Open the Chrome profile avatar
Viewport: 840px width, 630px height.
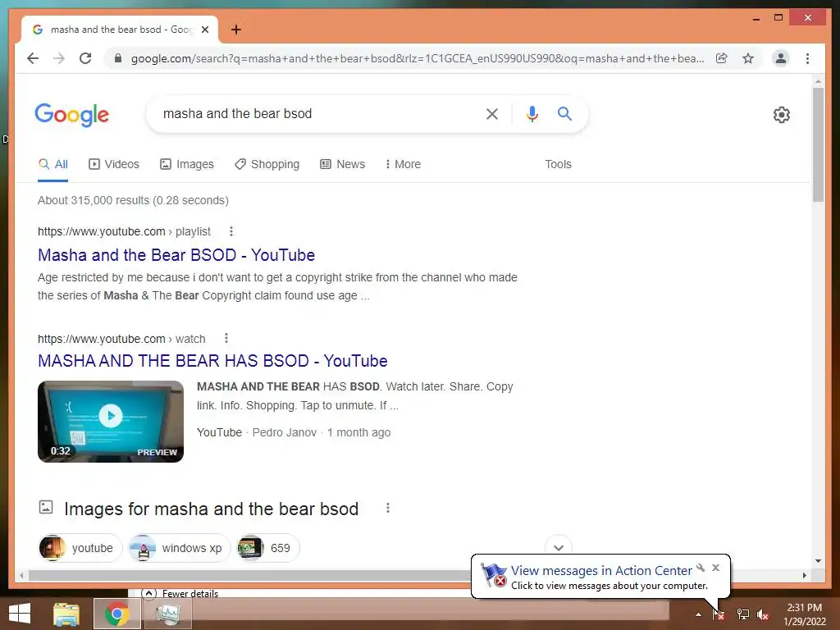click(781, 58)
